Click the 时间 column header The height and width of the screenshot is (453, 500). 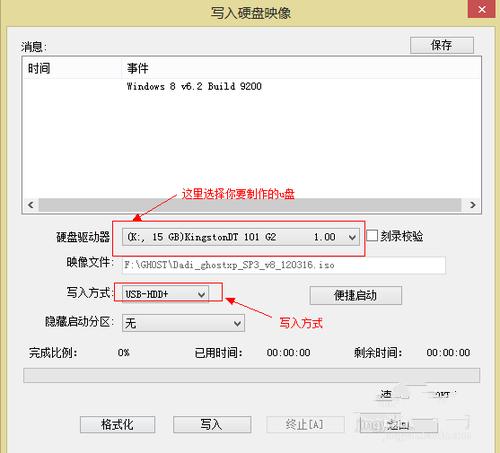(72, 69)
